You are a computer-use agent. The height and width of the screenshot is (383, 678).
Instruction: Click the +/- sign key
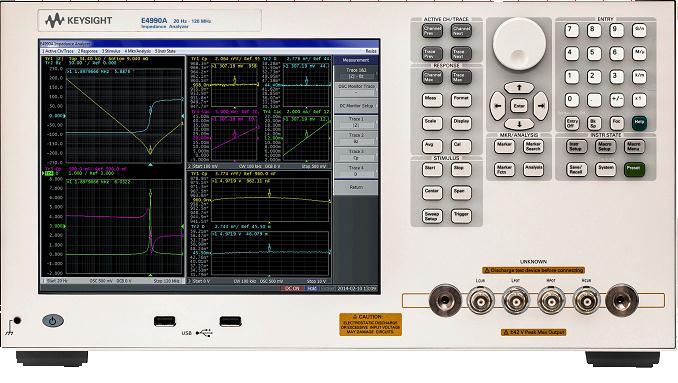[617, 99]
